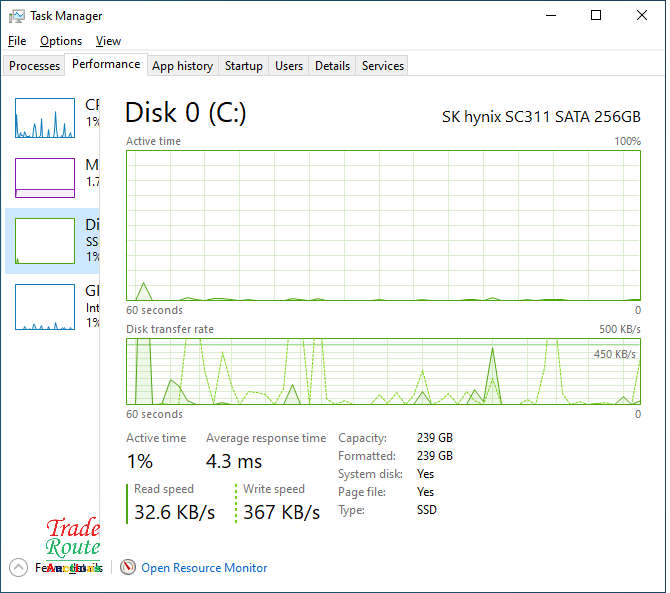Open the Users tab
This screenshot has width=670, height=593.
(289, 66)
